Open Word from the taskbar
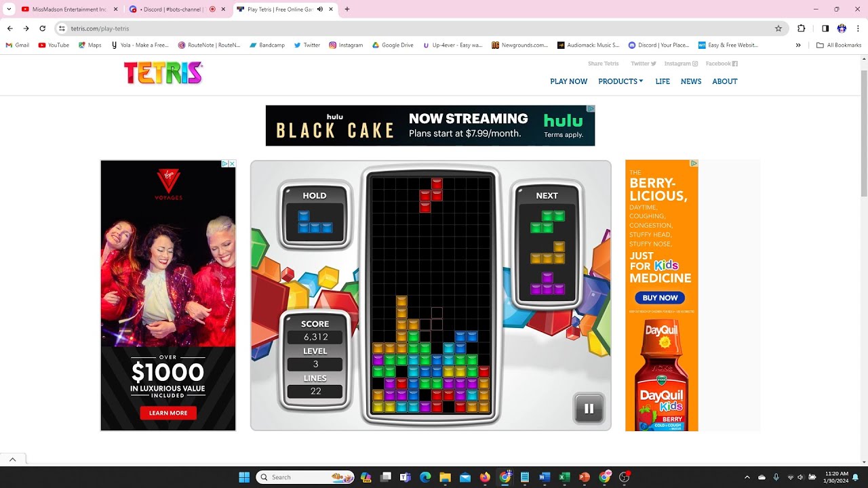 point(545,477)
